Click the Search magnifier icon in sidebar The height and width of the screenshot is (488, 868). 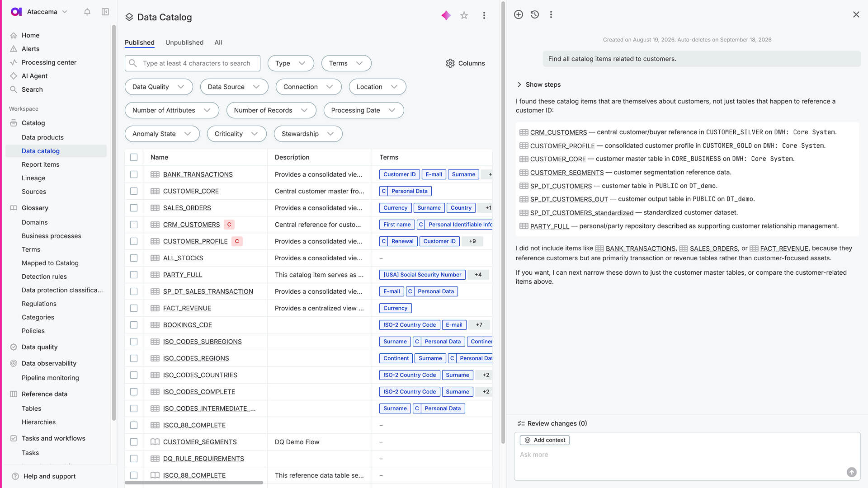[x=14, y=89]
